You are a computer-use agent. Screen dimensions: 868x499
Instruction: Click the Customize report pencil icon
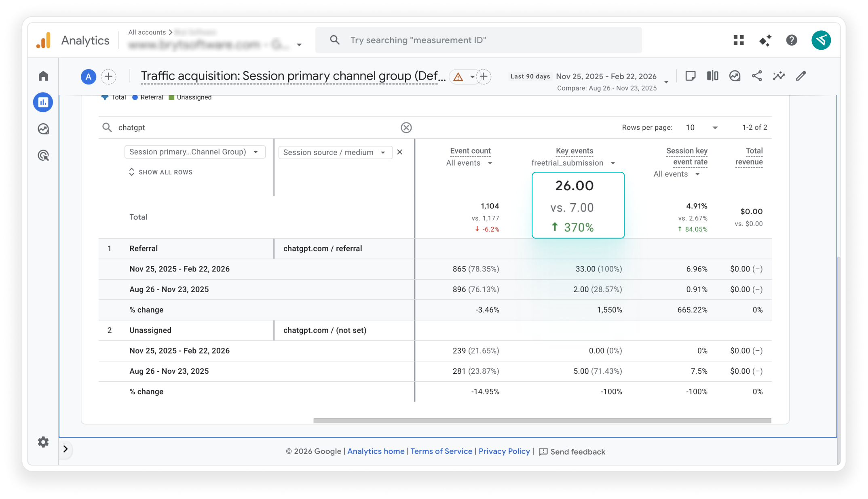pyautogui.click(x=801, y=76)
